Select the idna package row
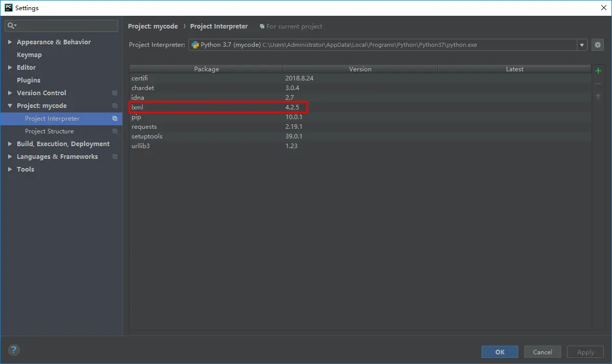The height and width of the screenshot is (364, 612). [360, 98]
